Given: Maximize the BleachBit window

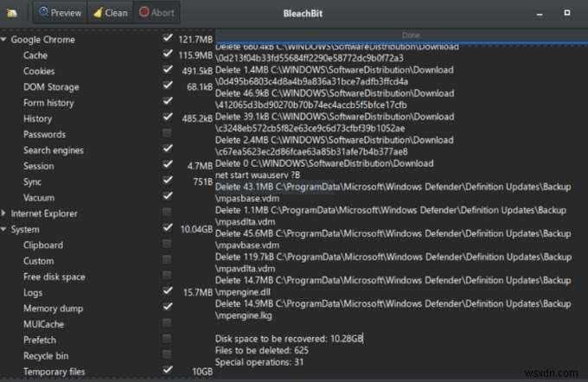Looking at the screenshot, I should click(x=567, y=13).
